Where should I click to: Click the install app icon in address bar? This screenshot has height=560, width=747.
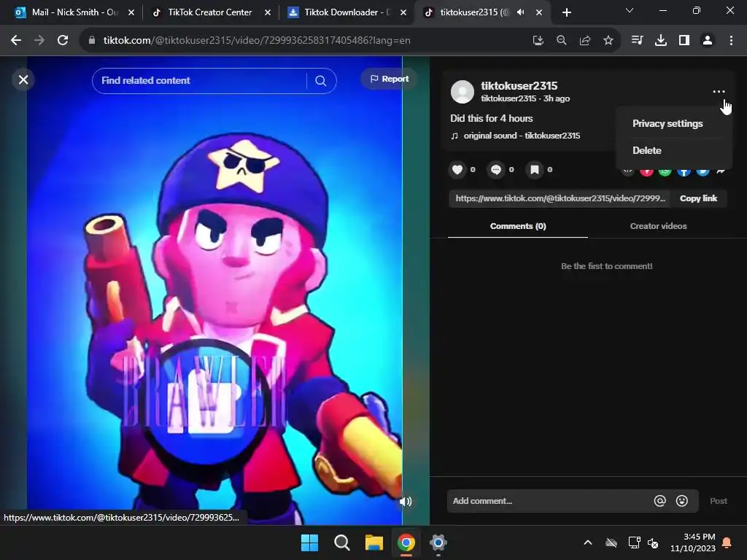(x=538, y=41)
